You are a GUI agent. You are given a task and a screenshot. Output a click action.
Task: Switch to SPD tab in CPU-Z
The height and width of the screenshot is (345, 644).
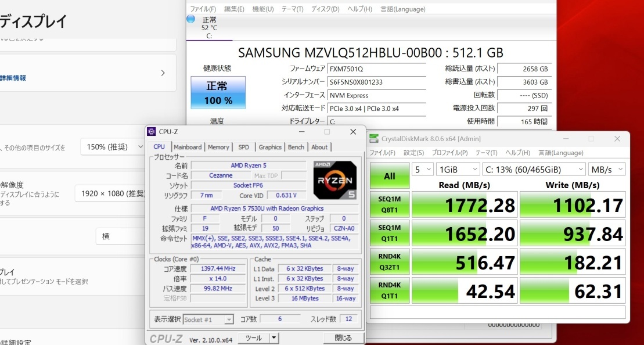[243, 147]
